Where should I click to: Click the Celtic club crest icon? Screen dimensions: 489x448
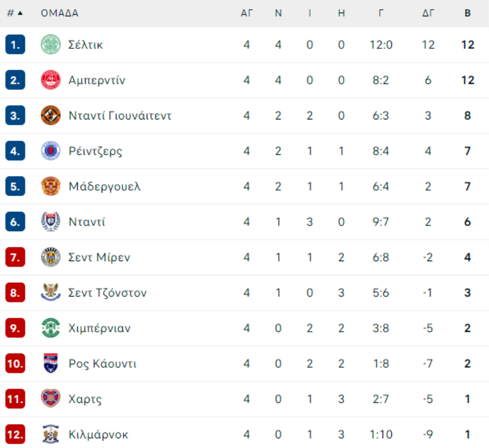point(51,45)
